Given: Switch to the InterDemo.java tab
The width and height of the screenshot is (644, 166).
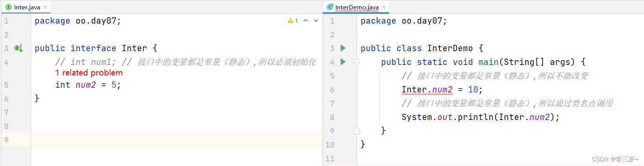Looking at the screenshot, I should pyautogui.click(x=357, y=7).
